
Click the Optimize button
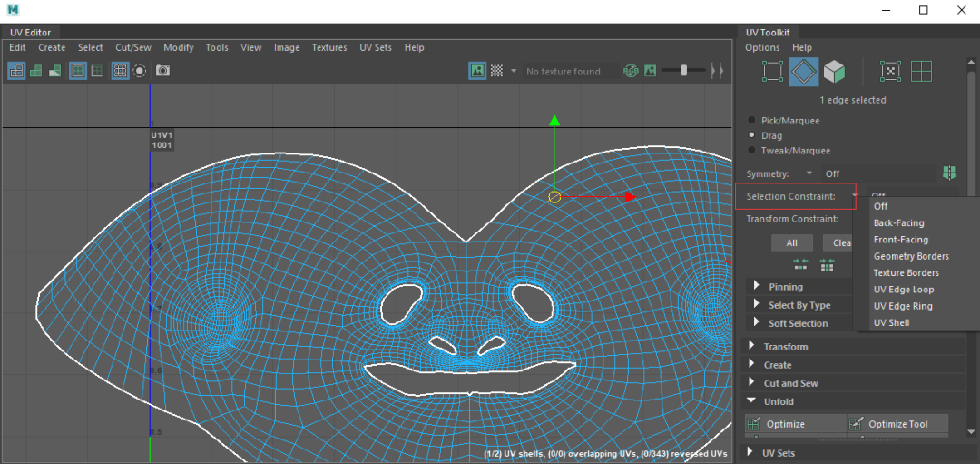[796, 424]
